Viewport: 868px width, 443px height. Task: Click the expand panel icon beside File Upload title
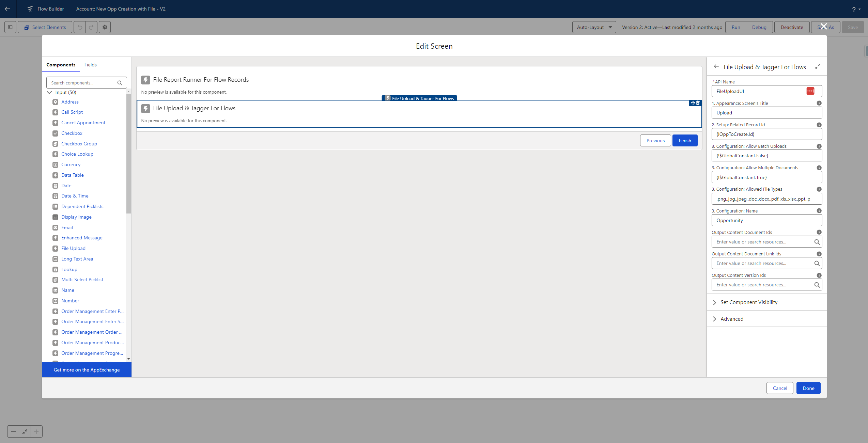point(818,67)
